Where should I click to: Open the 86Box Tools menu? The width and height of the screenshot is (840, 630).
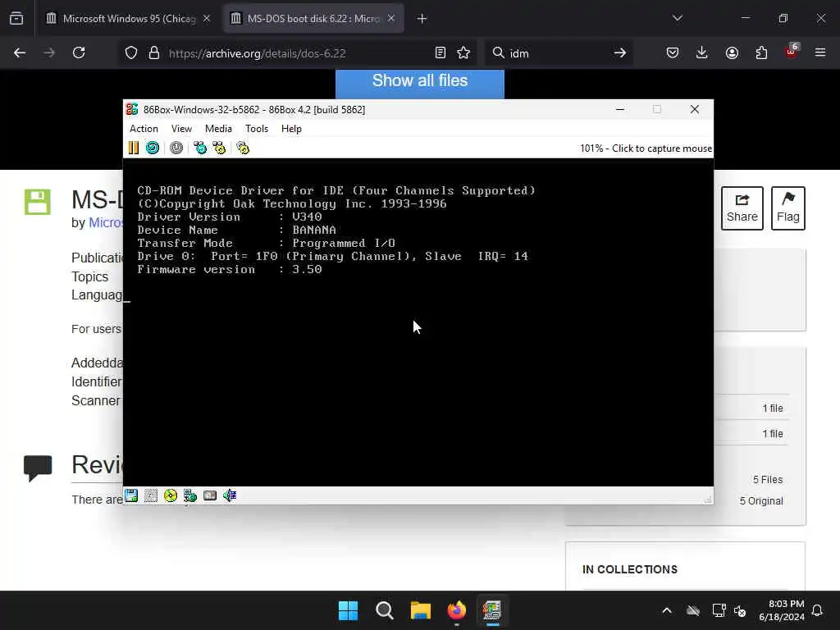[257, 129]
